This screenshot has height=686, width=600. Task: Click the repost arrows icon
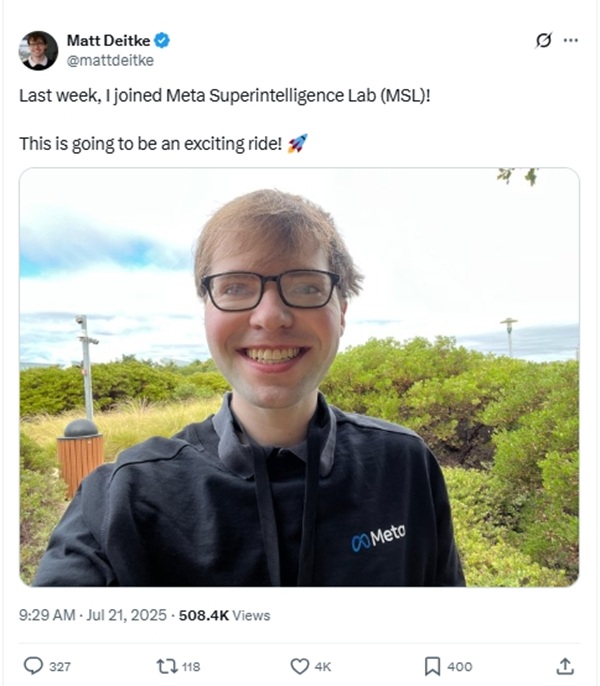click(167, 666)
